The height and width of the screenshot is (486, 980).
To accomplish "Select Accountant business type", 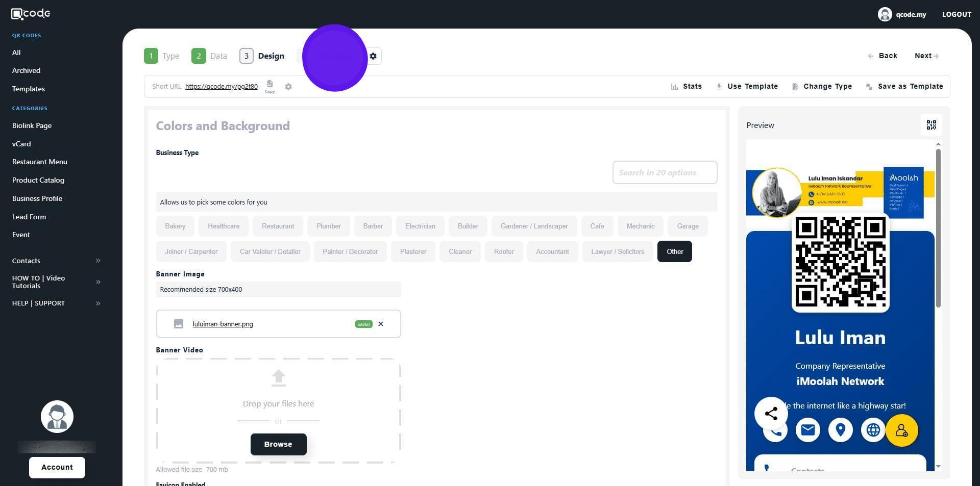I will [552, 251].
